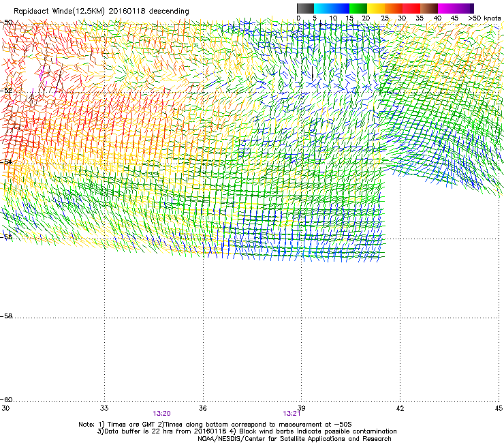Click the '-58' latitude axis label
Screen dimensions: 504x443
coord(6,316)
